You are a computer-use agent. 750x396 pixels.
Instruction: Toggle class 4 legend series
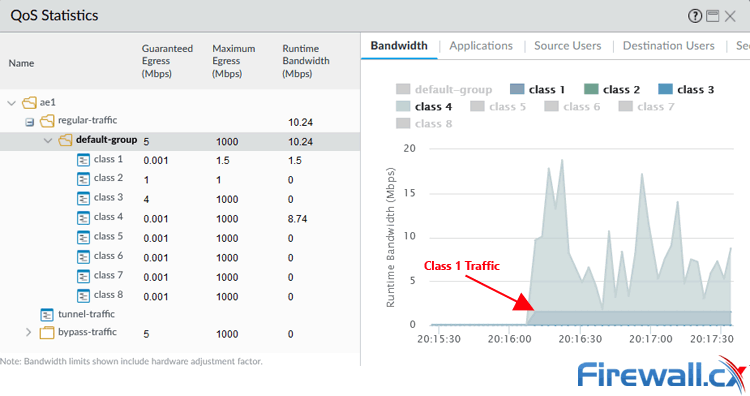[x=424, y=107]
